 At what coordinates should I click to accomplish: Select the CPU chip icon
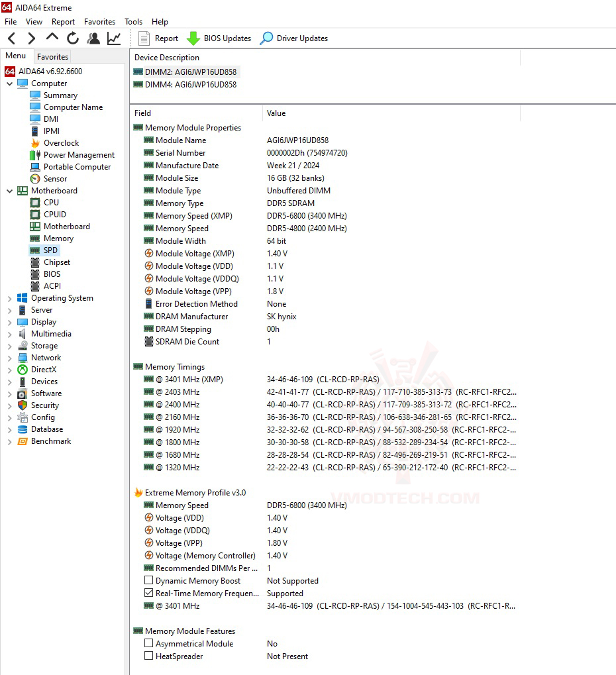[x=35, y=202]
